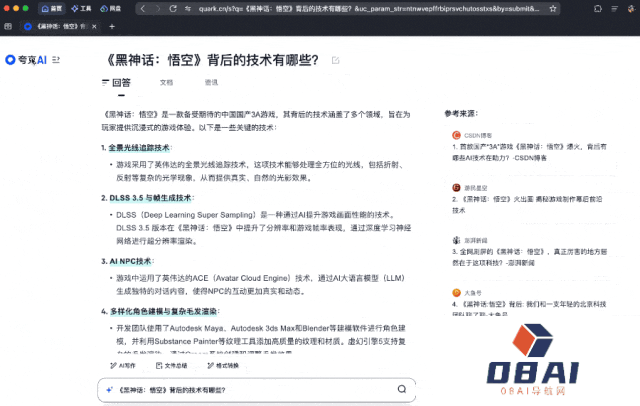640x406 pixels.
Task: Open the 首页 home button in top bar
Action: click(x=52, y=8)
